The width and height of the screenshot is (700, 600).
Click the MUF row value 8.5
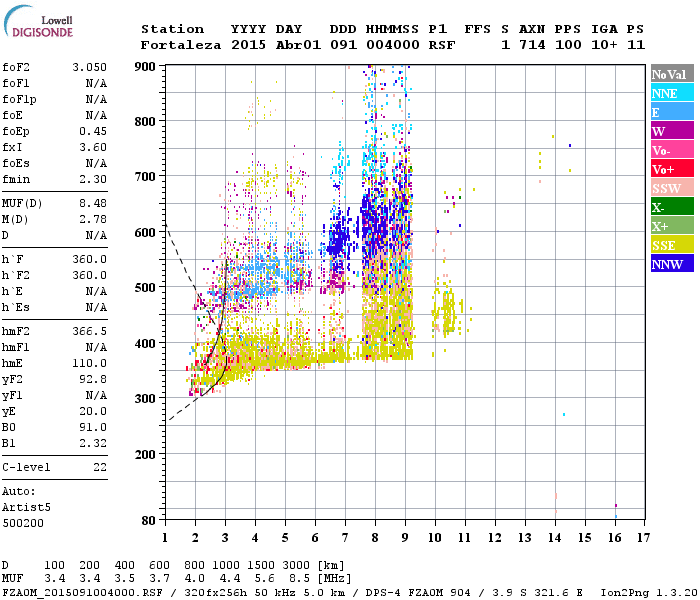click(299, 579)
